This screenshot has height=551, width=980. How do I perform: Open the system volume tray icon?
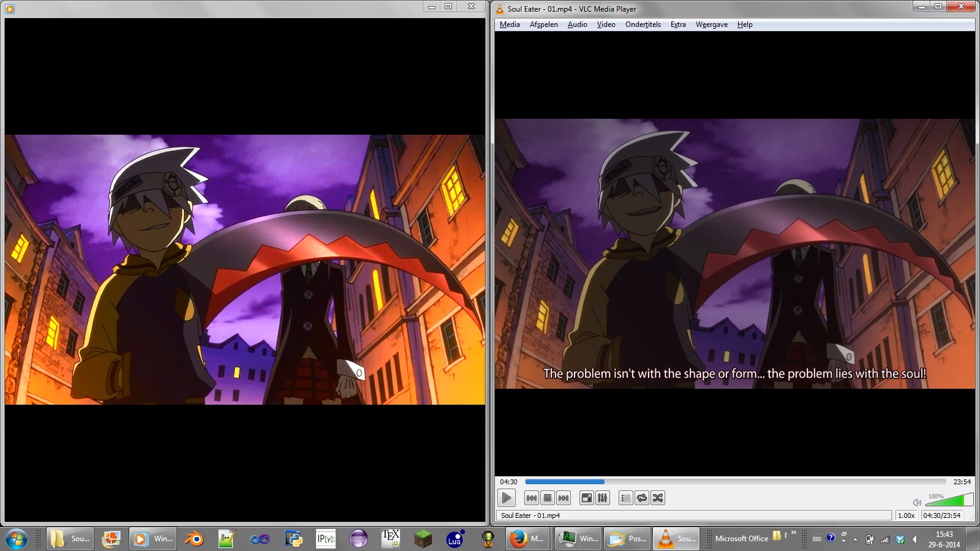click(914, 539)
